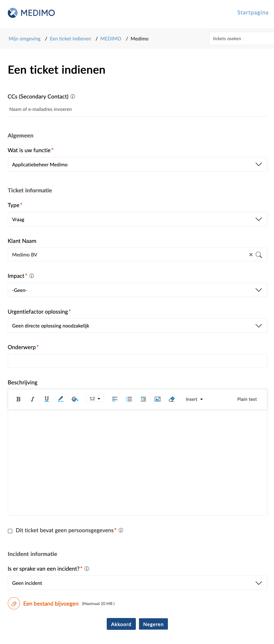Click the text alignment icon
This screenshot has height=644, width=274.
(x=115, y=399)
